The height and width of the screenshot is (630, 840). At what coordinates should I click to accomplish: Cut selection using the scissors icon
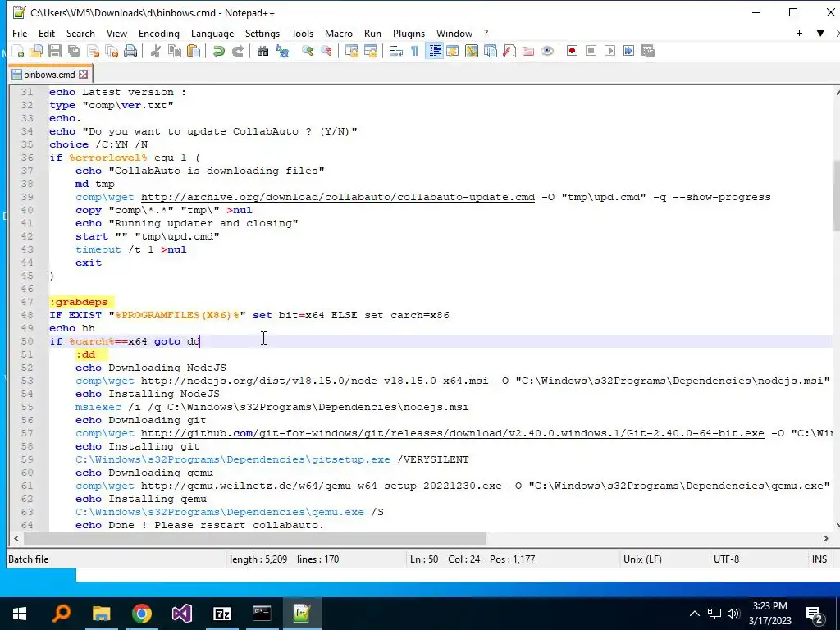pos(155,51)
